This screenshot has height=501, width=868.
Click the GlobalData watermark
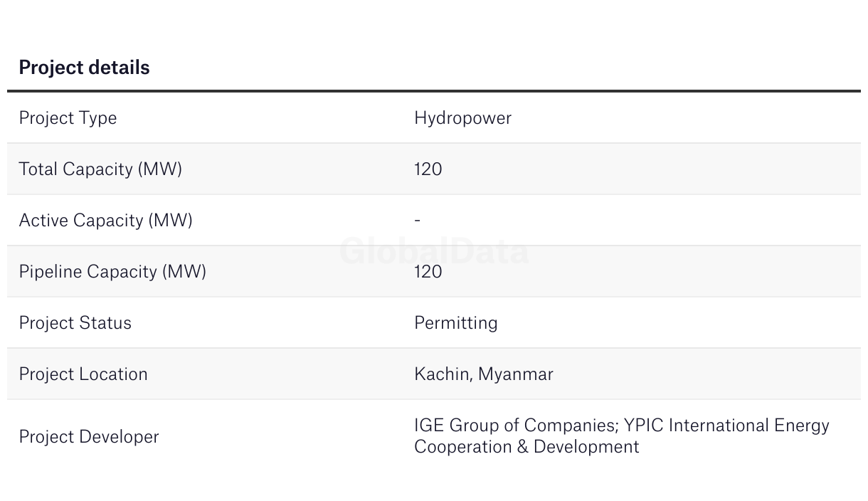(x=434, y=252)
